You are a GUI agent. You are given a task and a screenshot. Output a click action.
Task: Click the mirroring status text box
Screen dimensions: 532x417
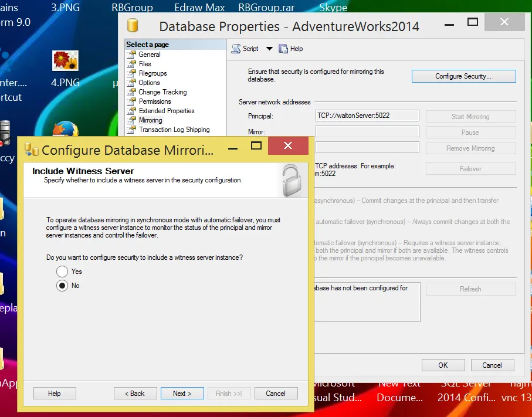367,302
